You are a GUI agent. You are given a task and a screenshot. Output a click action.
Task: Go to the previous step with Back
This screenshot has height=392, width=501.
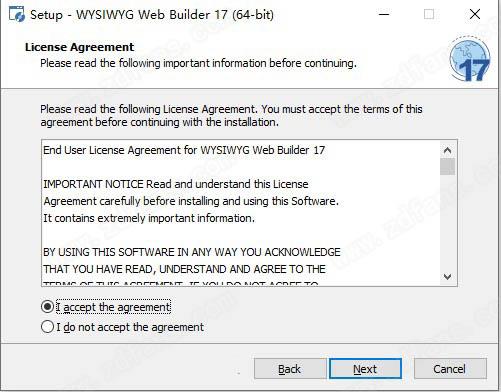pos(290,369)
